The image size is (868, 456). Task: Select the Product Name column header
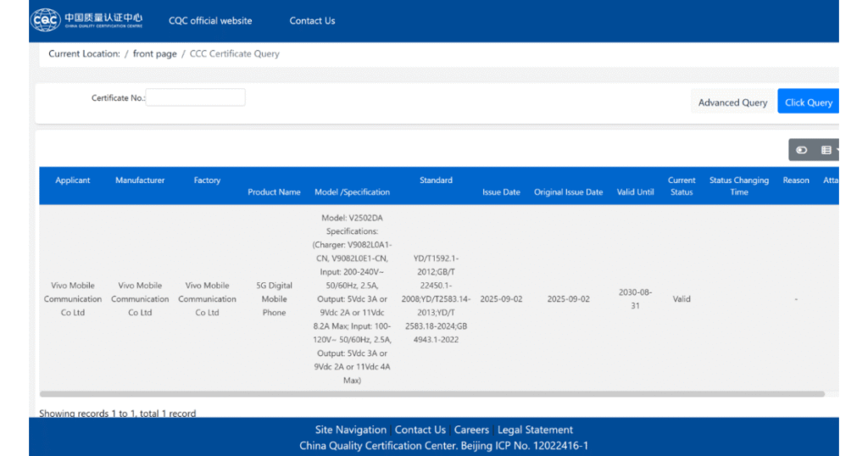coord(274,192)
